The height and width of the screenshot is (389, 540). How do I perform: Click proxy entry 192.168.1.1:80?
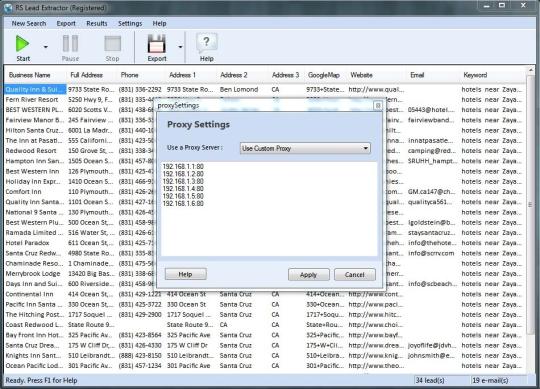[x=183, y=166]
